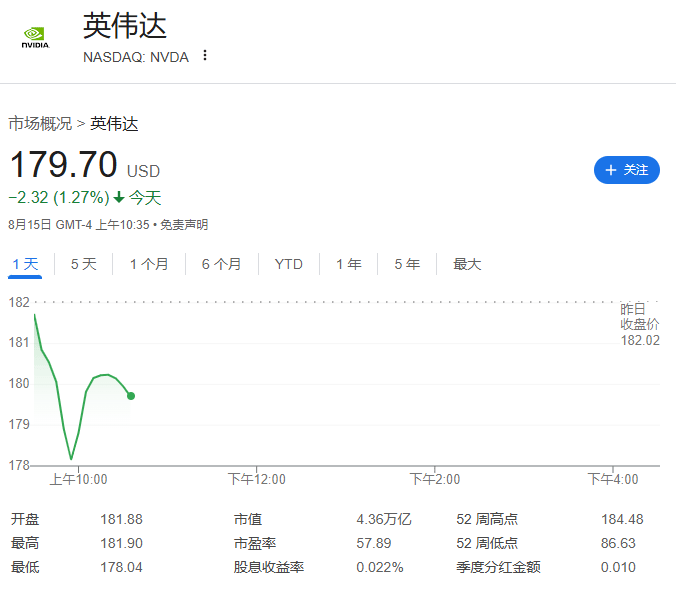
Task: Click the NASDAQ: NVDA ticker label
Action: pyautogui.click(x=136, y=57)
